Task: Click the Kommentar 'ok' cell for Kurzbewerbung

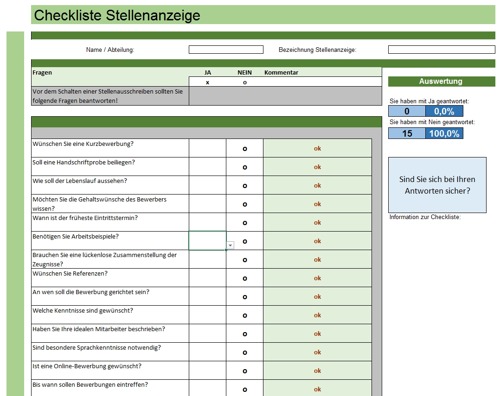Action: [317, 148]
